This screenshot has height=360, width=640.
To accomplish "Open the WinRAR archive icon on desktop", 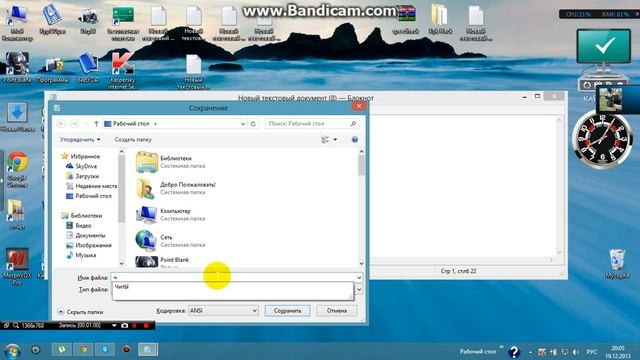I will click(405, 20).
